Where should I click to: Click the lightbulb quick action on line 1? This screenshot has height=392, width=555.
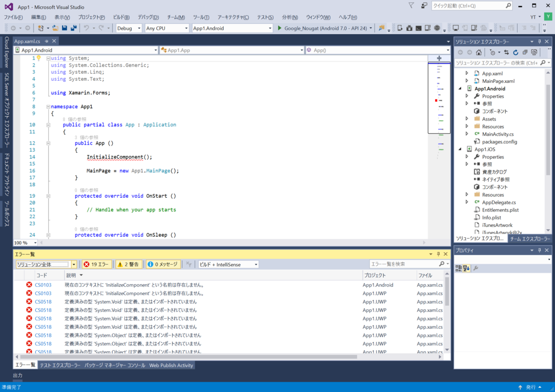point(39,58)
